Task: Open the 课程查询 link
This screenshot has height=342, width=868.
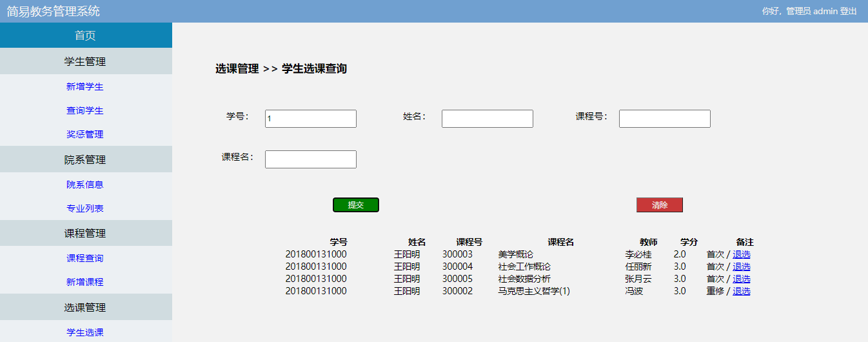Action: pos(85,258)
